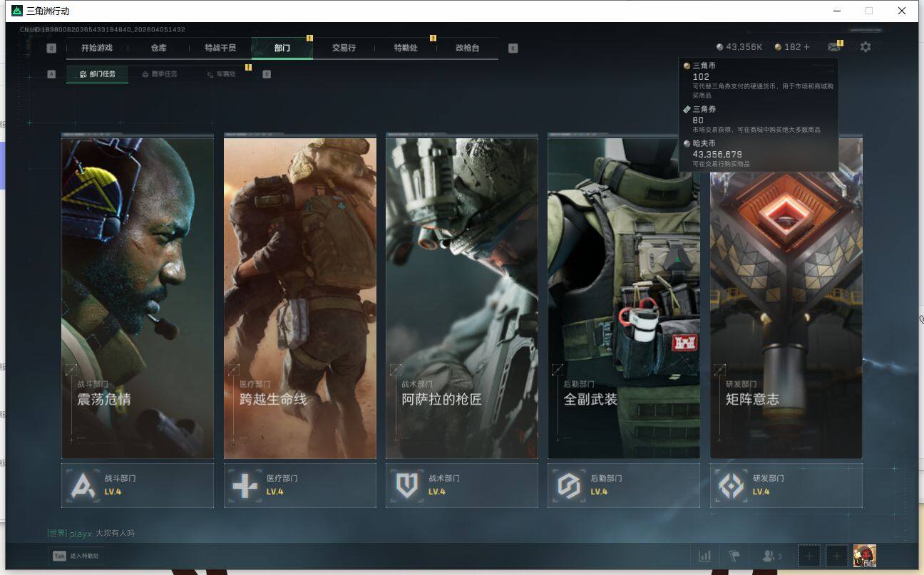Open the 全副武装 mission card
This screenshot has height=575, width=924.
coord(624,296)
